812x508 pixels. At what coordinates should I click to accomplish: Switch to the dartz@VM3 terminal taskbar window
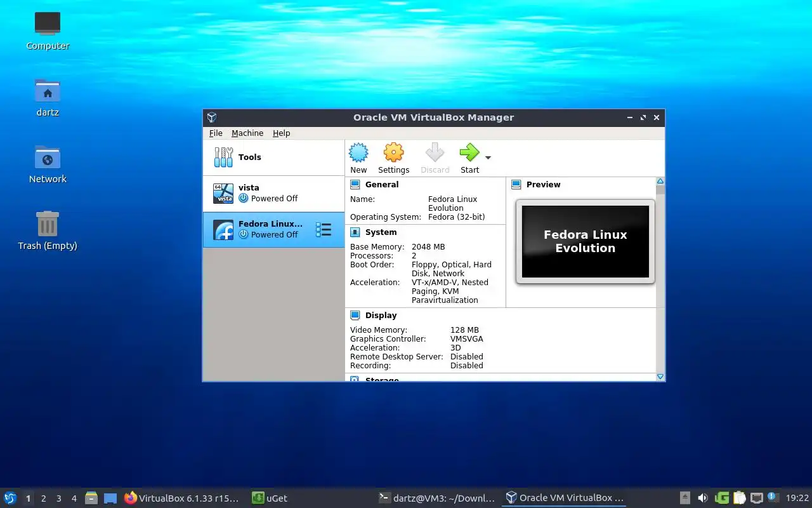(x=436, y=498)
